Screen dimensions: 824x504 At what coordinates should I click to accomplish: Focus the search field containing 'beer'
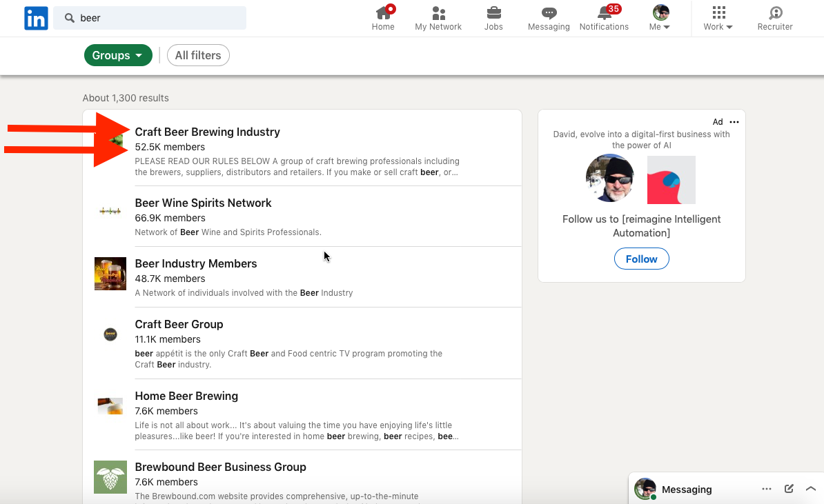pos(150,18)
